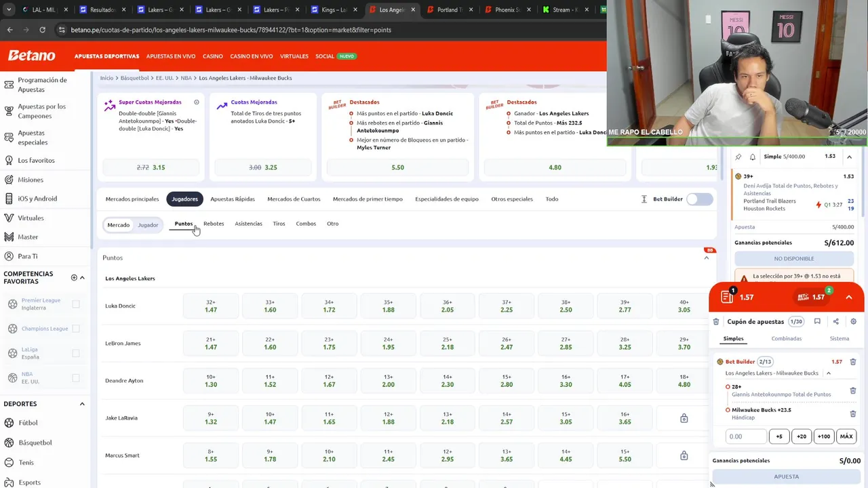Select Mercado view toggle

(118, 225)
